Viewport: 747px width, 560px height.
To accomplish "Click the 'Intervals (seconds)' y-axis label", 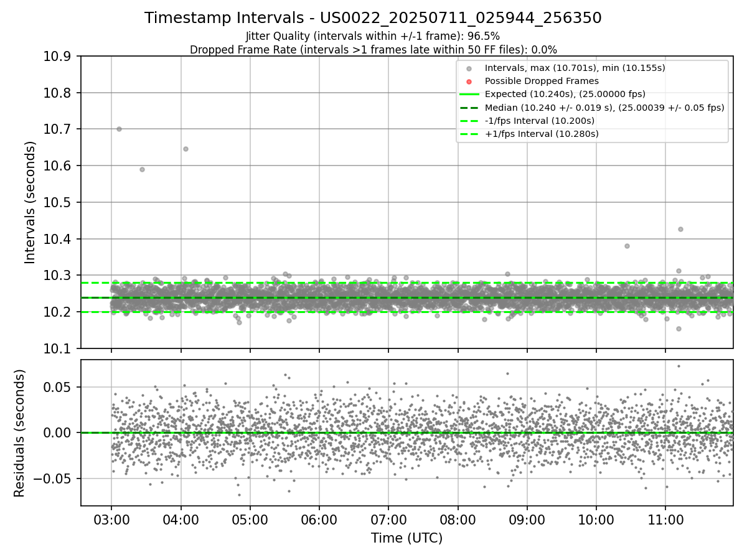I will tap(31, 202).
